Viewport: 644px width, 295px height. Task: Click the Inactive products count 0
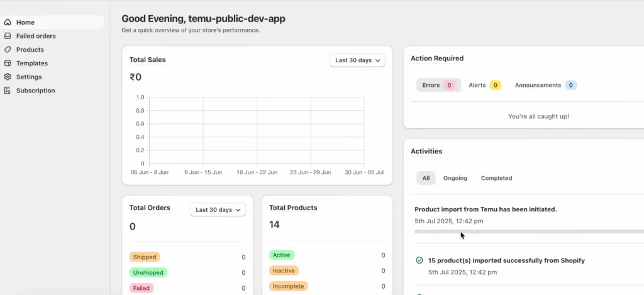point(383,270)
